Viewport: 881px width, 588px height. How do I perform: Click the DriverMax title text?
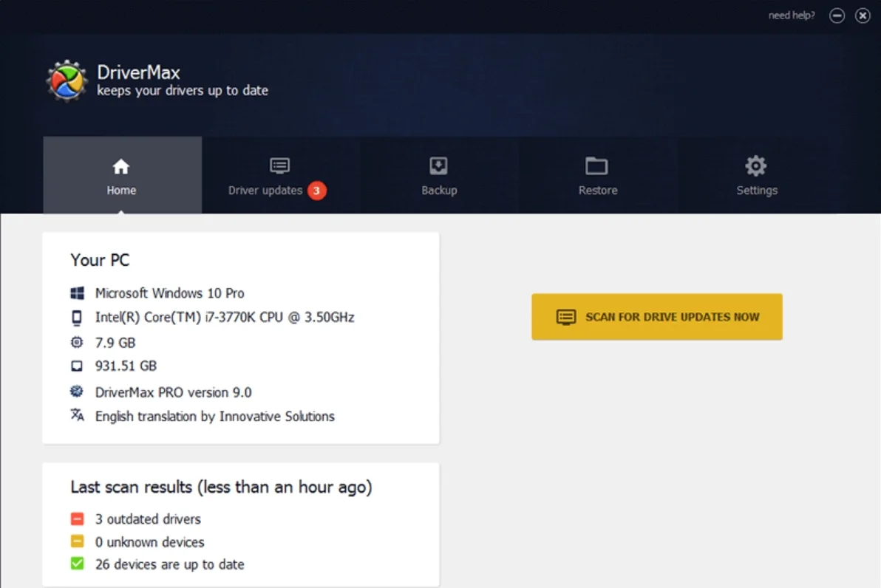coord(139,72)
